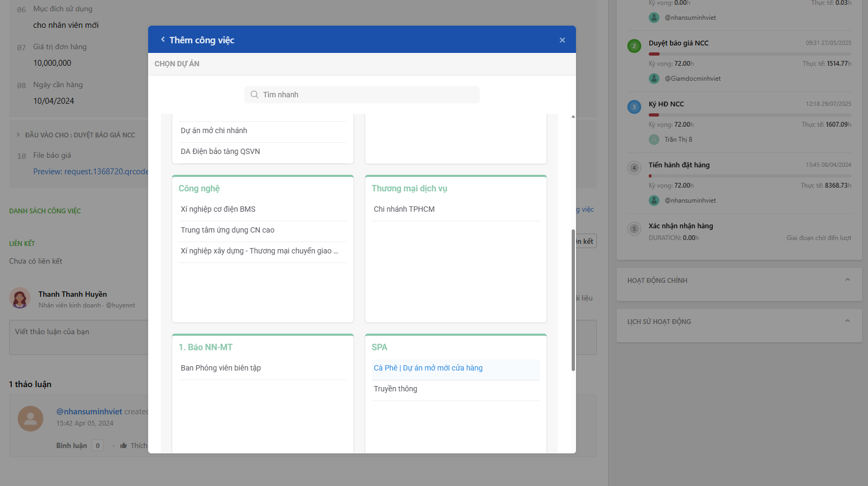Click the avatar next to @Giamdocminhviet

tap(654, 79)
